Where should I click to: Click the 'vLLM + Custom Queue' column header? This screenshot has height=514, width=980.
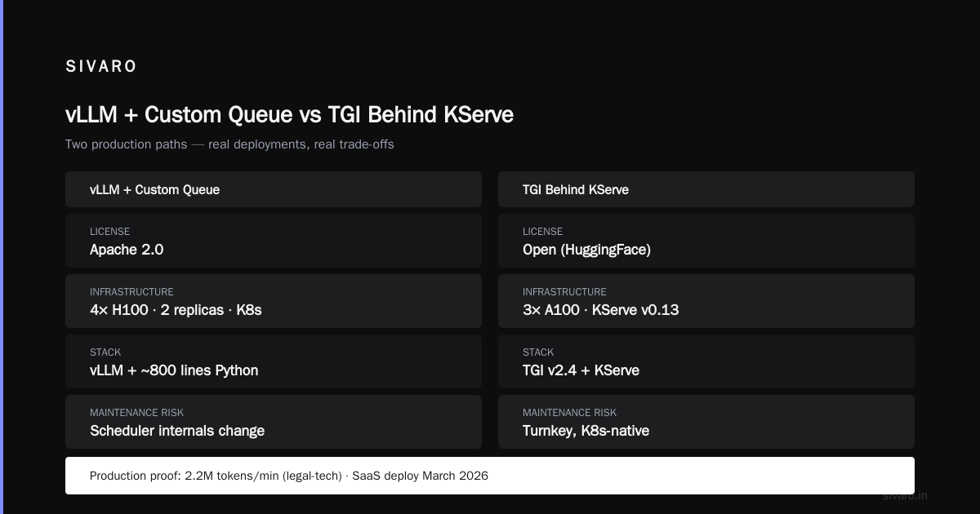(274, 189)
